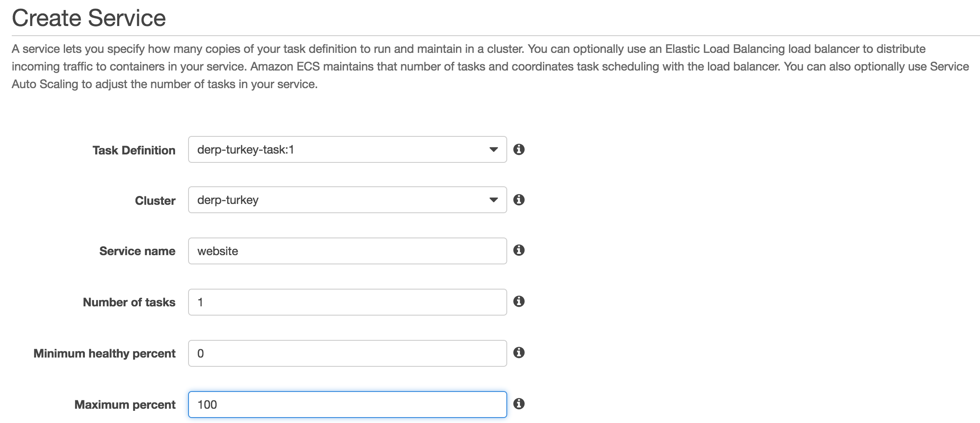Screen dimensions: 980x423
Task: Click the Number of tasks label
Action: click(129, 302)
